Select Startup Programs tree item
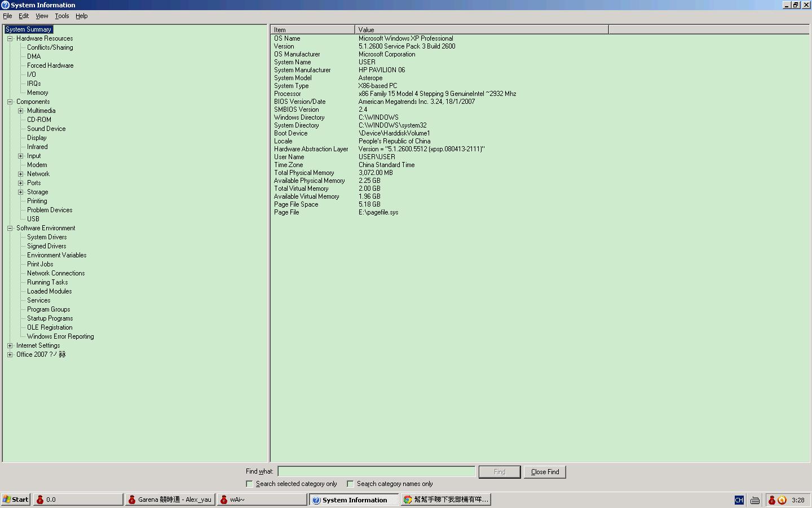Viewport: 812px width, 508px height. 50,318
